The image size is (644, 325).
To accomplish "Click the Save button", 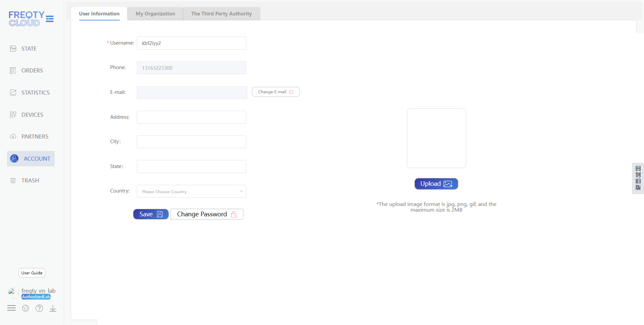I will (x=151, y=214).
